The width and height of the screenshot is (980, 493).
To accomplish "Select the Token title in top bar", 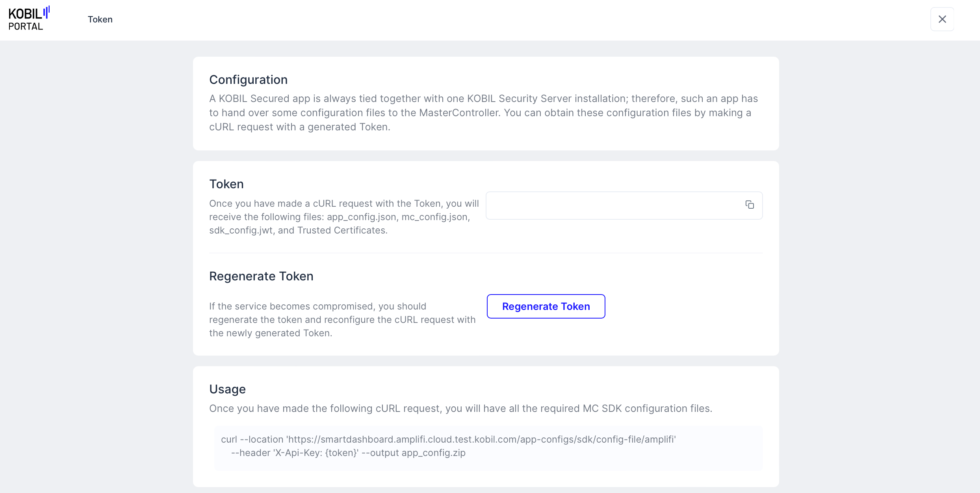I will coord(100,19).
